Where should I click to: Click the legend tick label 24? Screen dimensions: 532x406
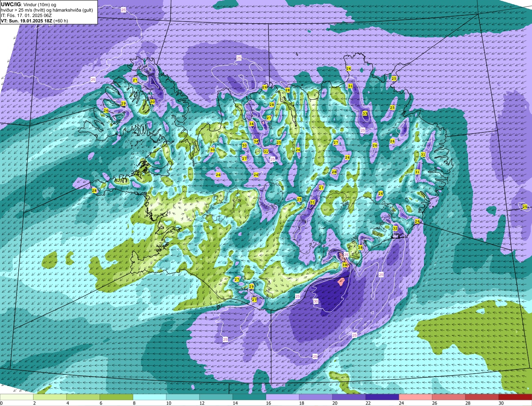(401, 403)
